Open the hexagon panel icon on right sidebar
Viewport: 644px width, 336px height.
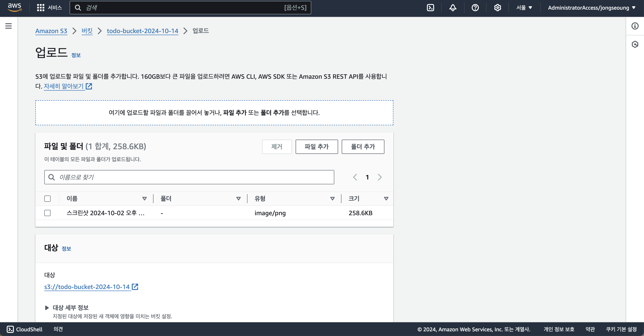pyautogui.click(x=635, y=45)
